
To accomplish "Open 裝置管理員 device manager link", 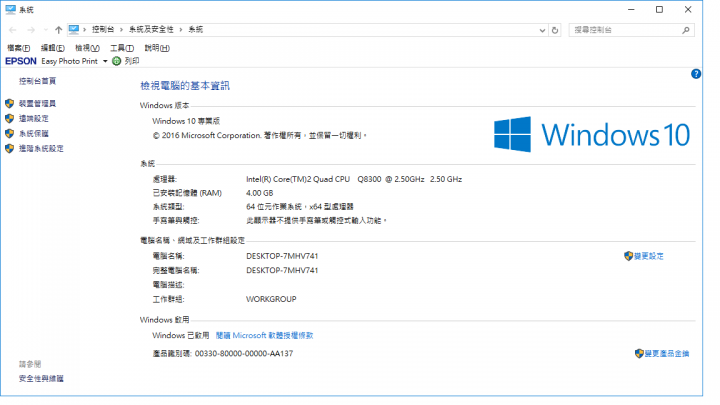I will 37,104.
